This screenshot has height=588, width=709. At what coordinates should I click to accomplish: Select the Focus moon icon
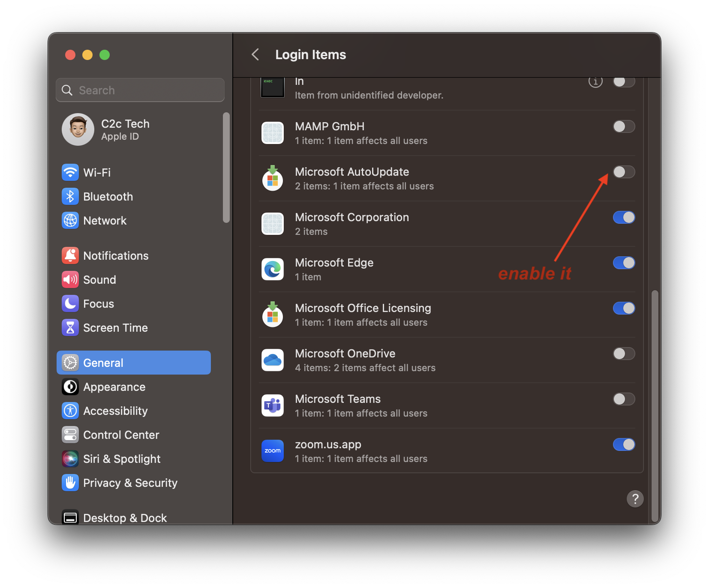pos(70,303)
